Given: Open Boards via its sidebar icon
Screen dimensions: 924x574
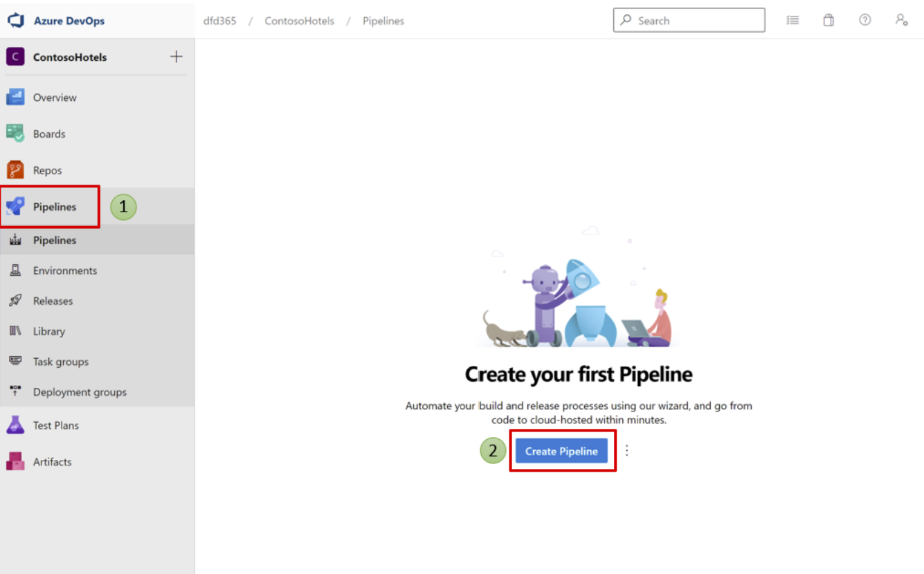Looking at the screenshot, I should pos(15,133).
